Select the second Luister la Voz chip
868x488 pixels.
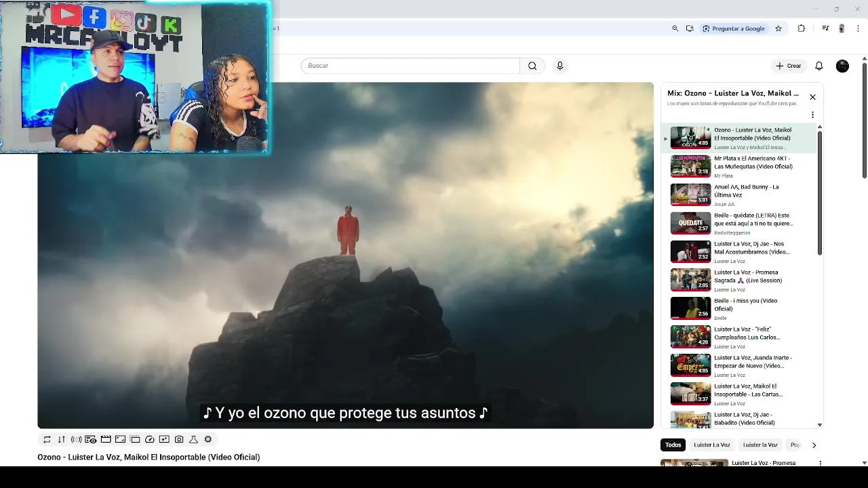click(760, 445)
